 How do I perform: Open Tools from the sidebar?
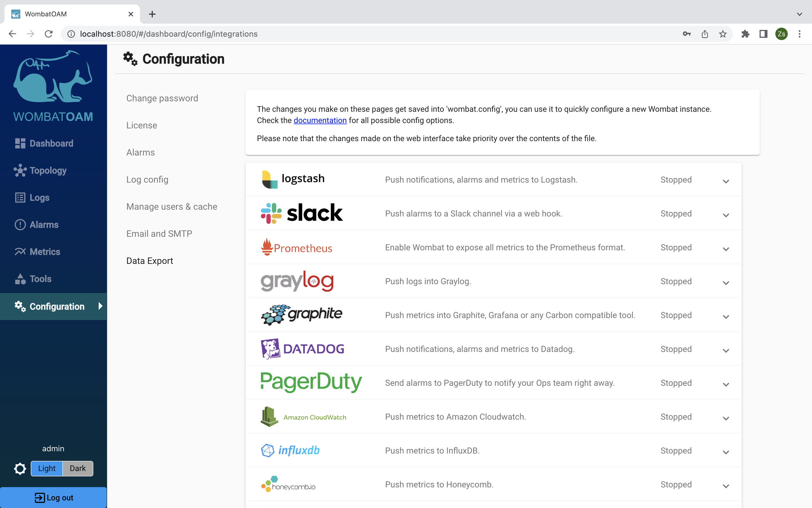click(33, 279)
